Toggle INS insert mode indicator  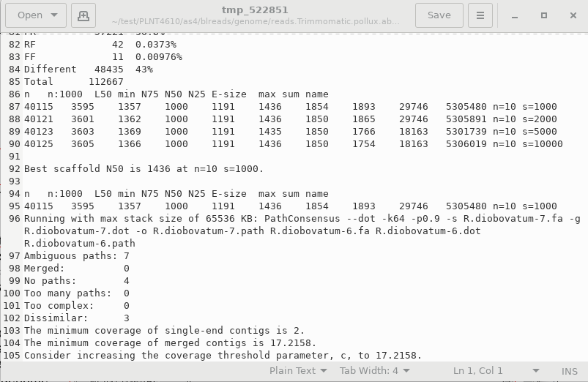(569, 370)
